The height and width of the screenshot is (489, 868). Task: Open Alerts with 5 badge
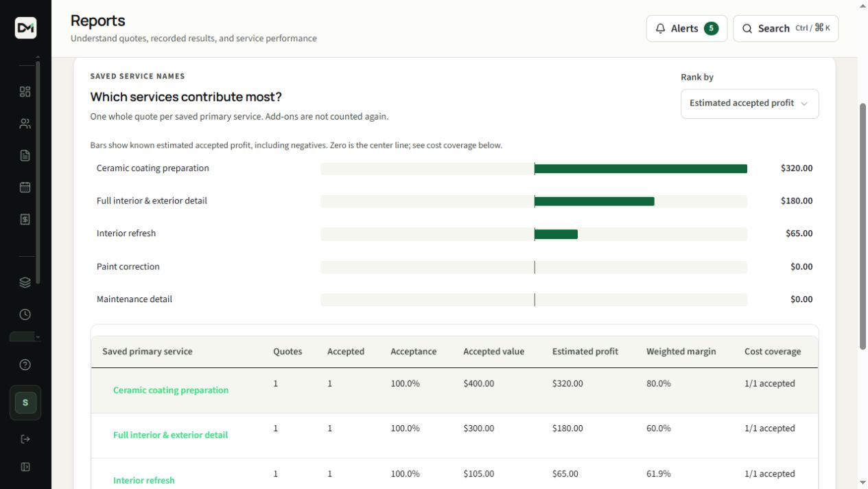[x=687, y=28]
